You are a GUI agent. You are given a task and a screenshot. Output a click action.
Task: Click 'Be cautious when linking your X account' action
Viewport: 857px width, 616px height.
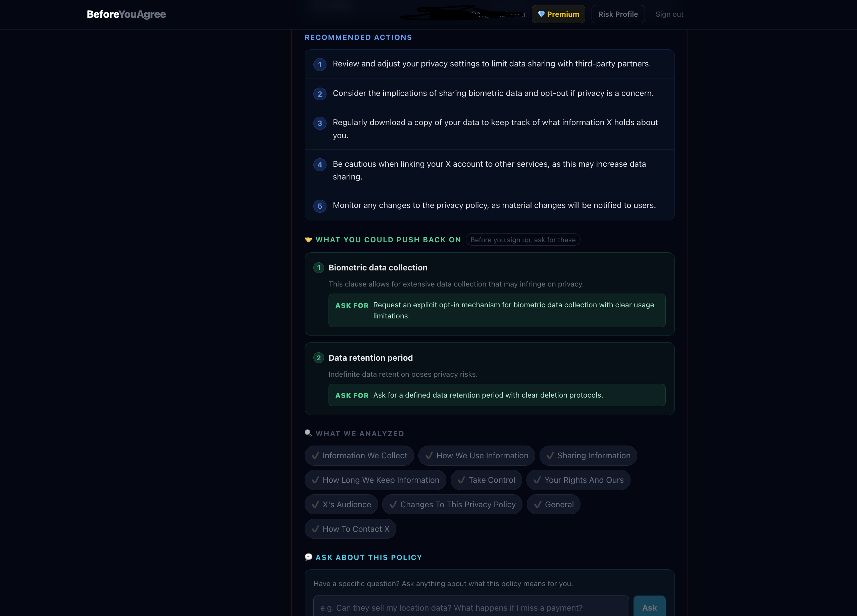coord(489,170)
